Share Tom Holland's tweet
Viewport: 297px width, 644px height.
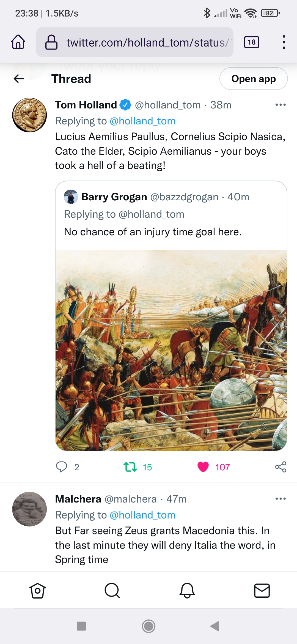pyautogui.click(x=280, y=467)
